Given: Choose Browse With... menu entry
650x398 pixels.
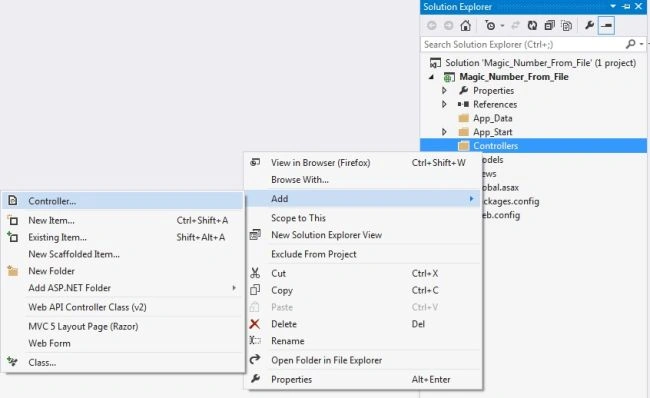Looking at the screenshot, I should 363,180.
